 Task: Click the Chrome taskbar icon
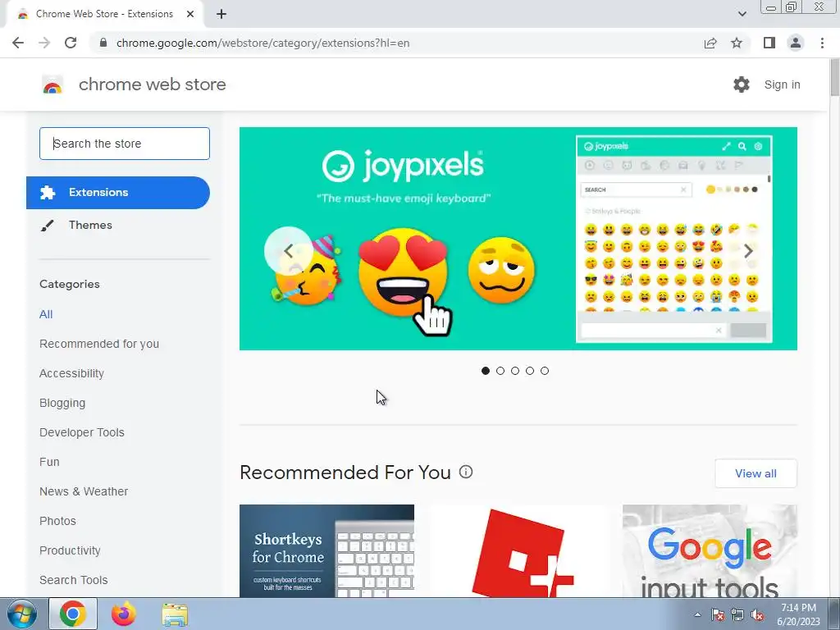(73, 614)
